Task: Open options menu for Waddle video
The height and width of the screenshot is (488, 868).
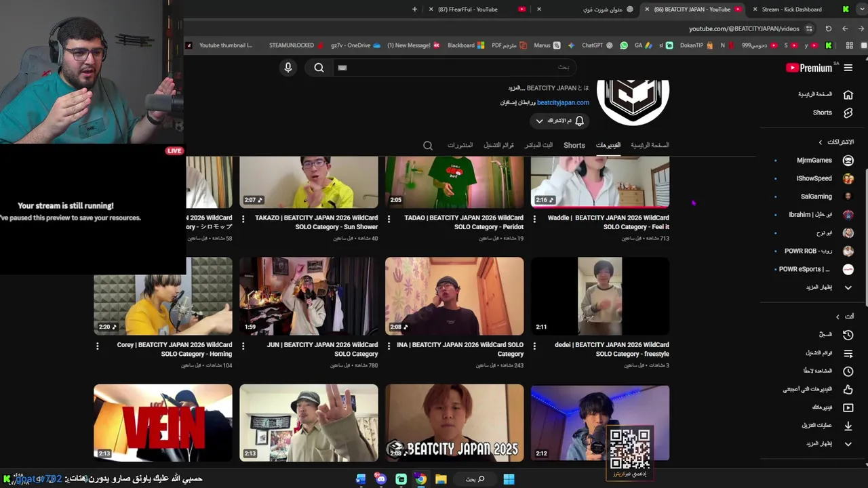Action: tap(534, 218)
